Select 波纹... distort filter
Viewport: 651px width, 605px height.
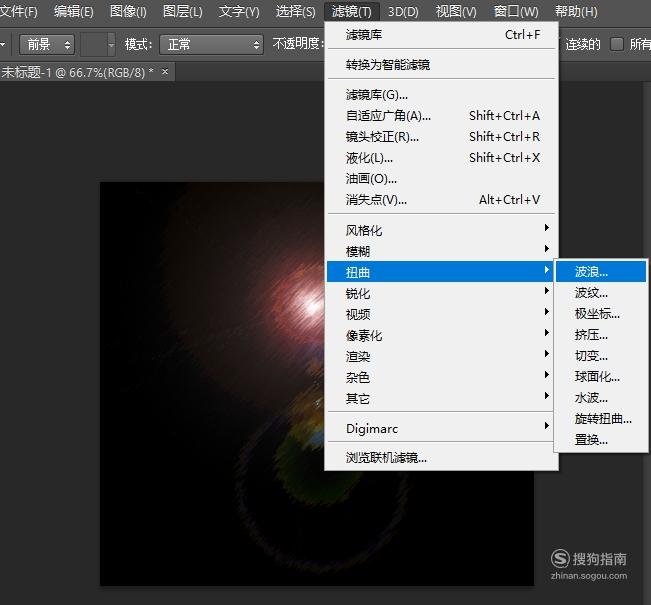point(601,293)
